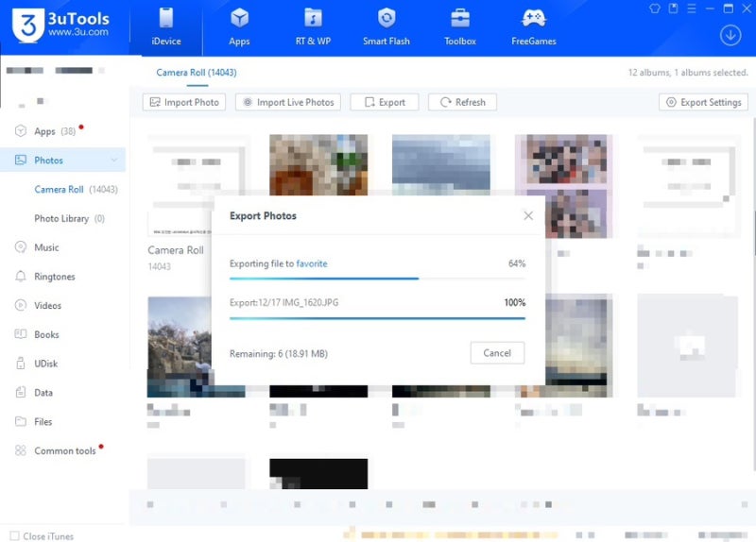Click Import Live Photos button
The image size is (756, 542).
pyautogui.click(x=288, y=102)
